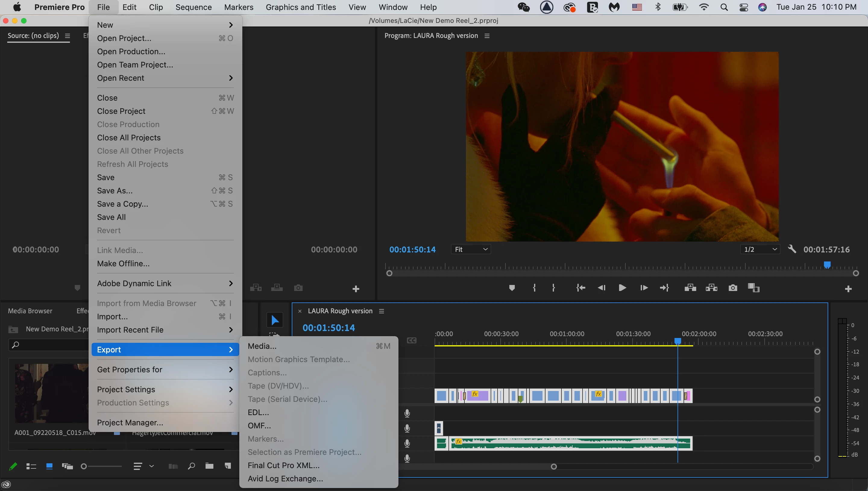
Task: Open the 1/2 playback resolution dropdown
Action: pos(760,249)
